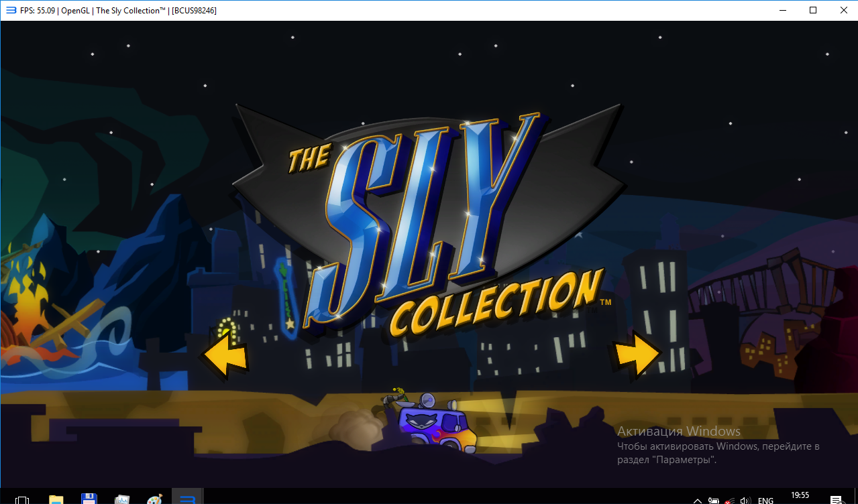Open File Explorer from the taskbar
858x504 pixels.
(x=56, y=499)
